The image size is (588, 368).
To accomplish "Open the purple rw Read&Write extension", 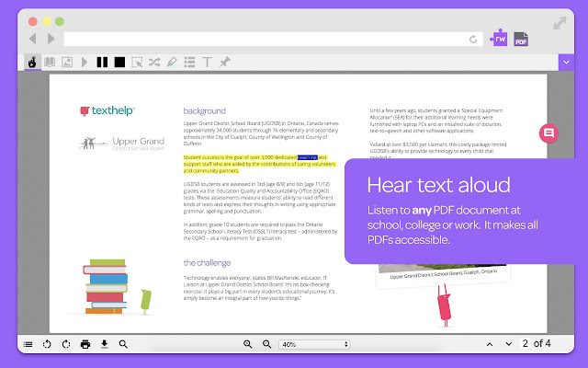I will [499, 38].
